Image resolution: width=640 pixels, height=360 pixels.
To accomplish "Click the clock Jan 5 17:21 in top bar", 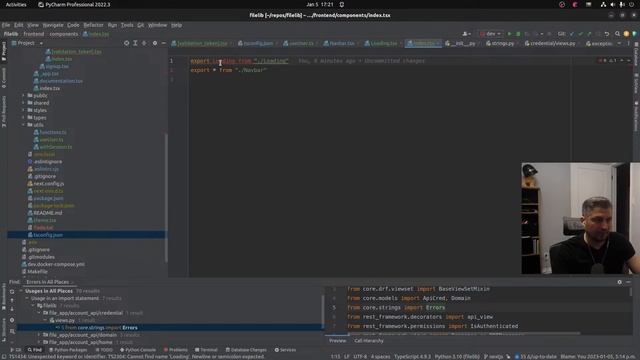I will pos(320,4).
